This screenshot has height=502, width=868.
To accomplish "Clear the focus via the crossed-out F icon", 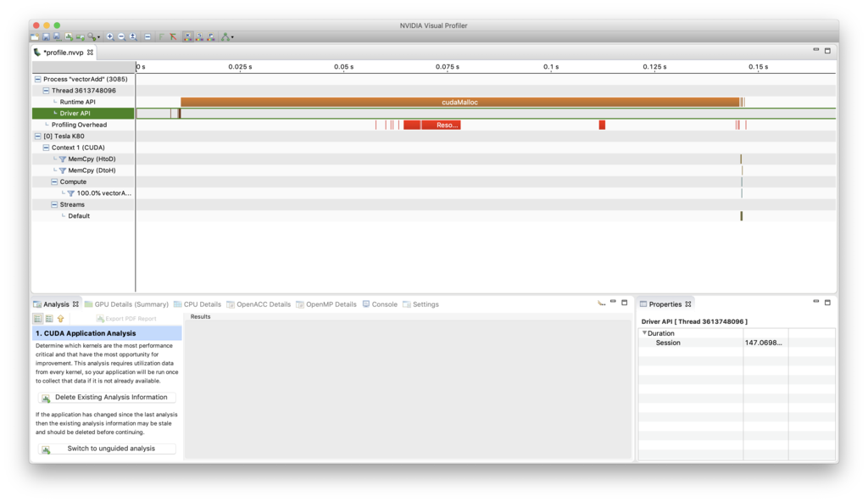I will 173,37.
